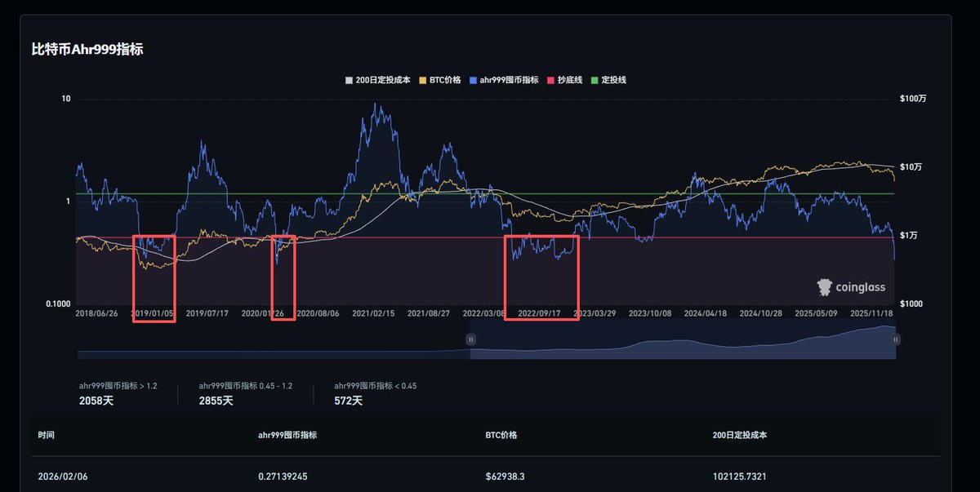Click the 572天 statistic value
The image size is (980, 492).
click(349, 401)
